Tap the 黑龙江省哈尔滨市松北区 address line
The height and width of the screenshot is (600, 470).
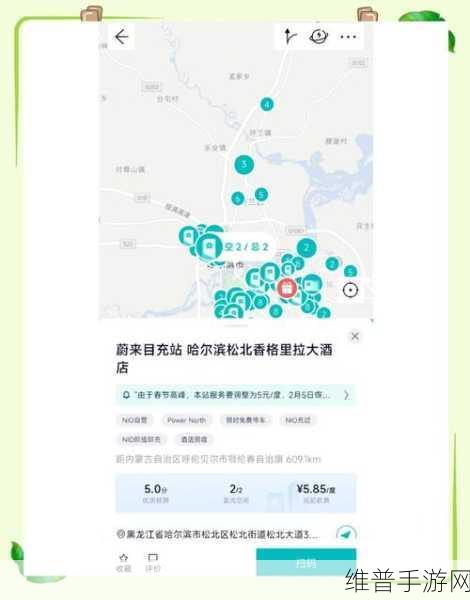217,535
